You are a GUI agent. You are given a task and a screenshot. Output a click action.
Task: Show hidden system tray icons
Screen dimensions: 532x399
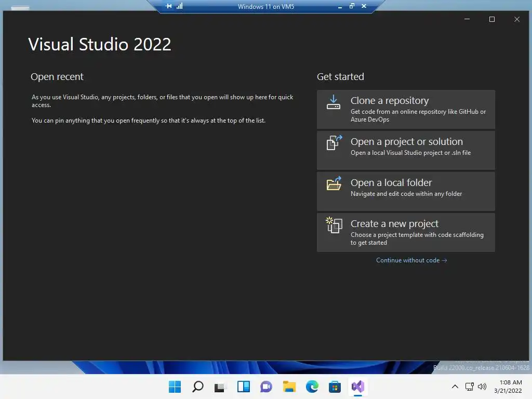point(455,387)
